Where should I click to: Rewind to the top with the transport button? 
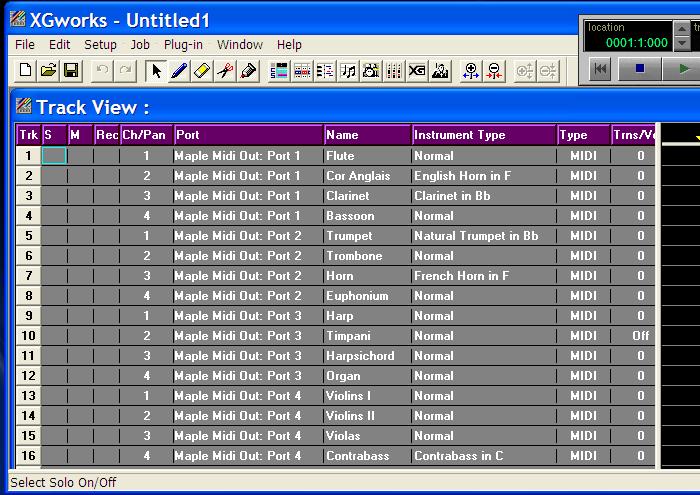[x=600, y=69]
